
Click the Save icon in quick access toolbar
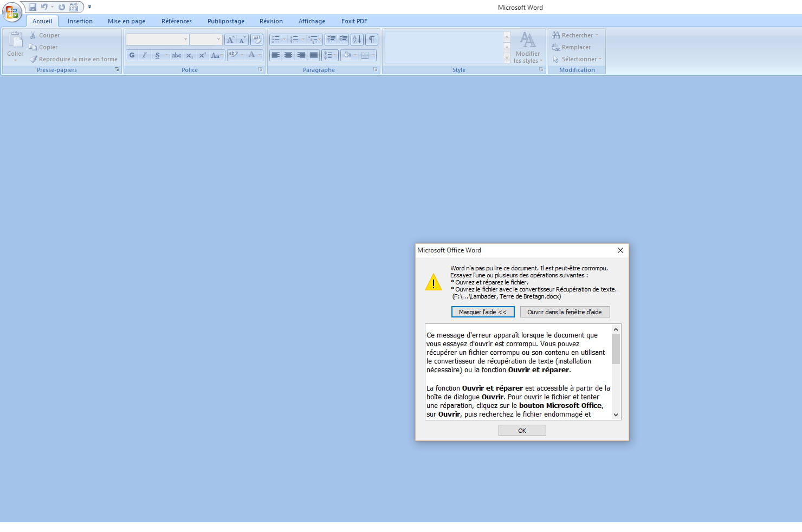[33, 7]
